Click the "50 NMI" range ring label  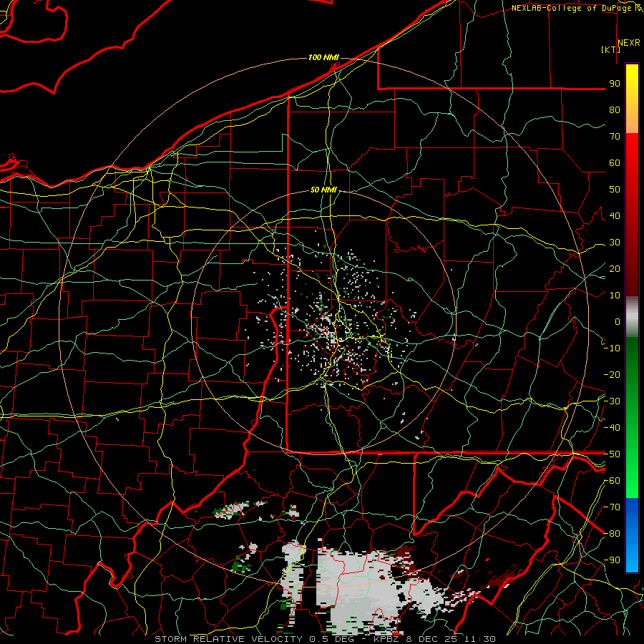tap(323, 190)
